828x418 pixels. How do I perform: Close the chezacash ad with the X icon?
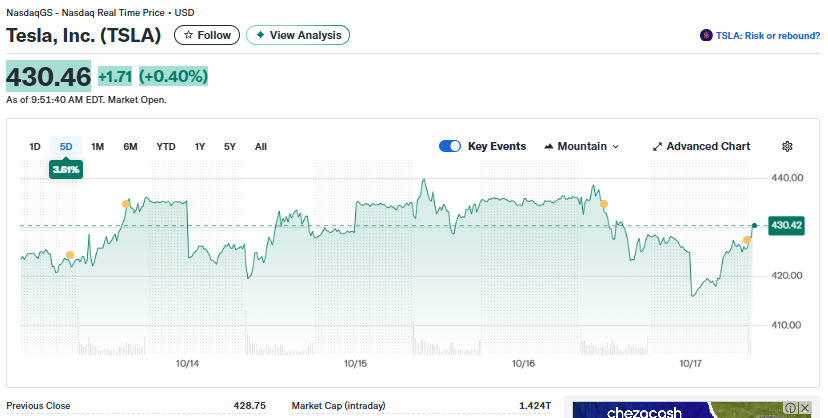click(x=805, y=408)
